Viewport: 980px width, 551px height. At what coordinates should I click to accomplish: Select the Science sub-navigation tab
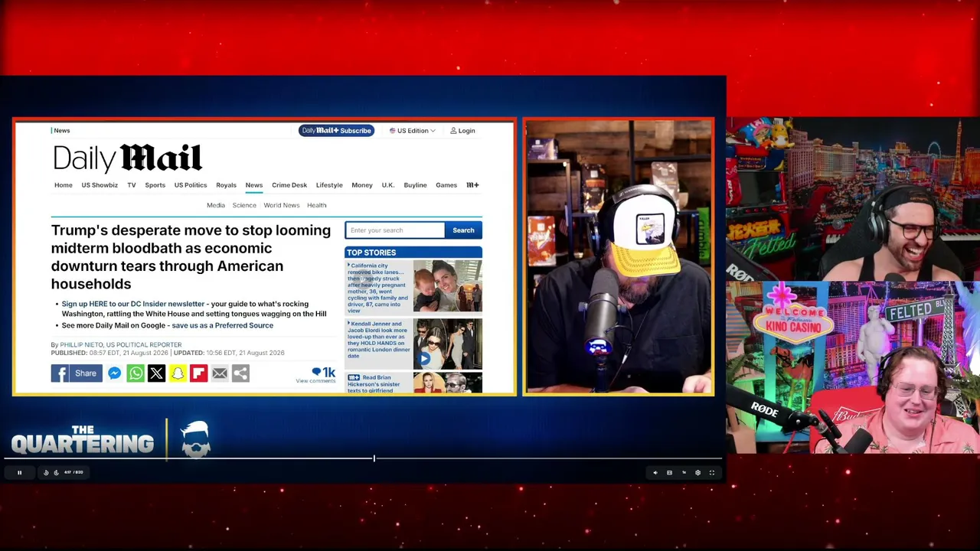(x=244, y=205)
